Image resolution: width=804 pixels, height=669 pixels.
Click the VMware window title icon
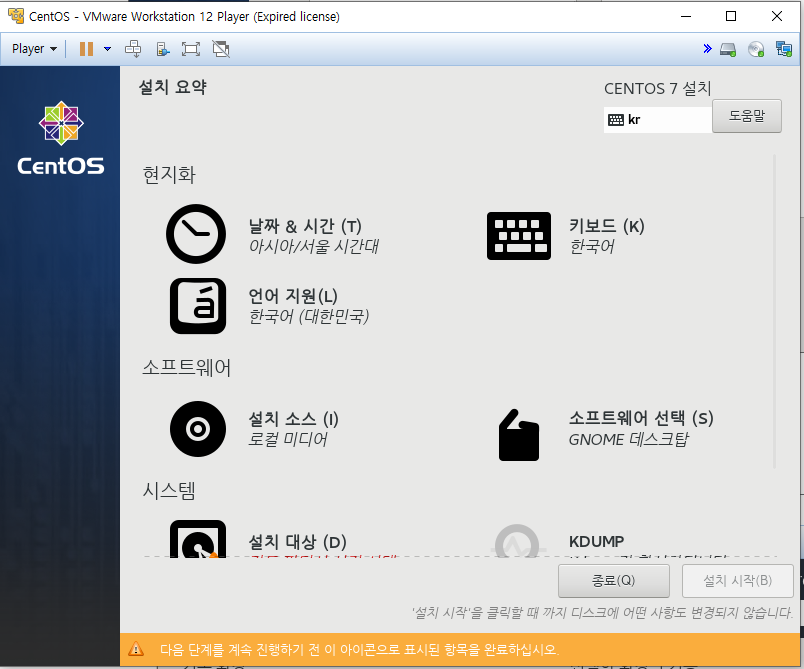[16, 16]
